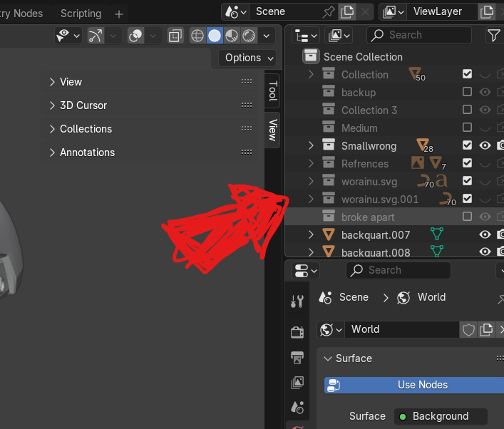Open the View sidebar tab
Image resolution: width=504 pixels, height=429 pixels.
pos(272,130)
